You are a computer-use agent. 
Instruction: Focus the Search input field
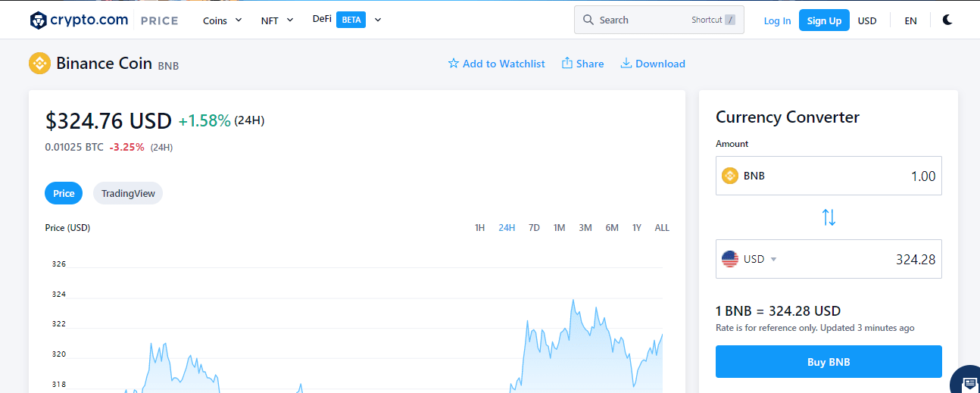click(x=659, y=20)
